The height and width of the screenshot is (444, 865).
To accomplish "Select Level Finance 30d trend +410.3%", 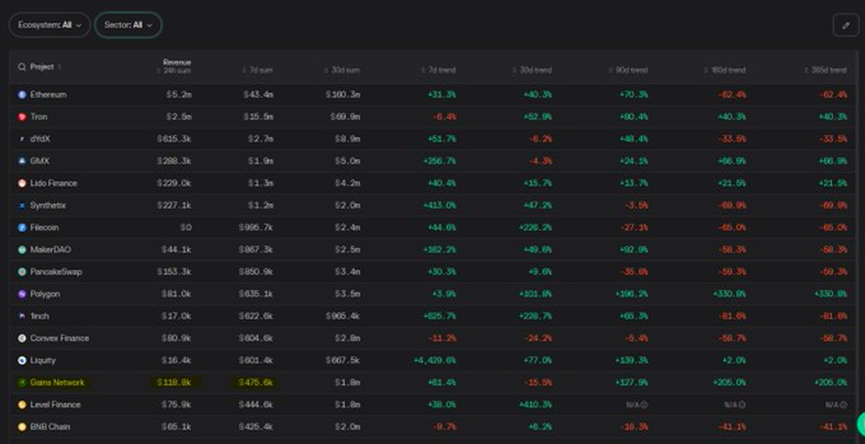I will [x=535, y=404].
